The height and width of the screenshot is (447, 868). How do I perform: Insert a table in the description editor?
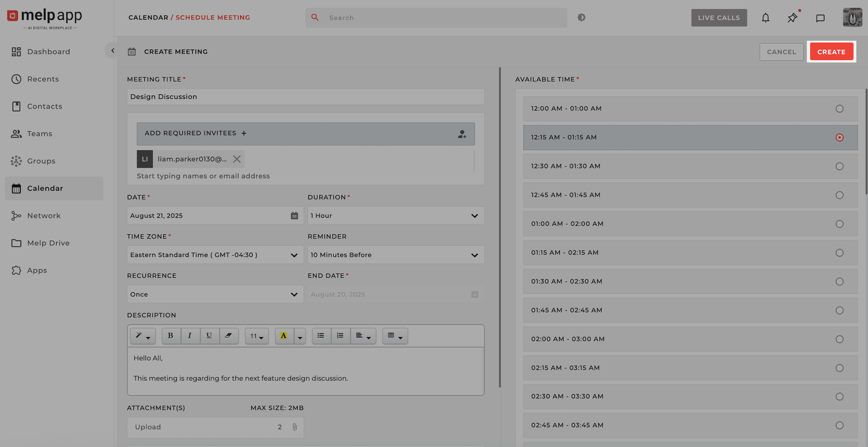click(392, 336)
